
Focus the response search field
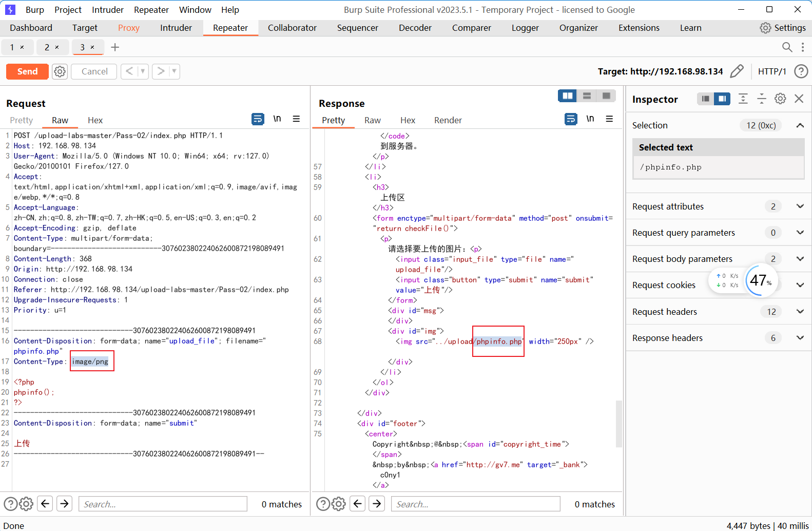(475, 504)
